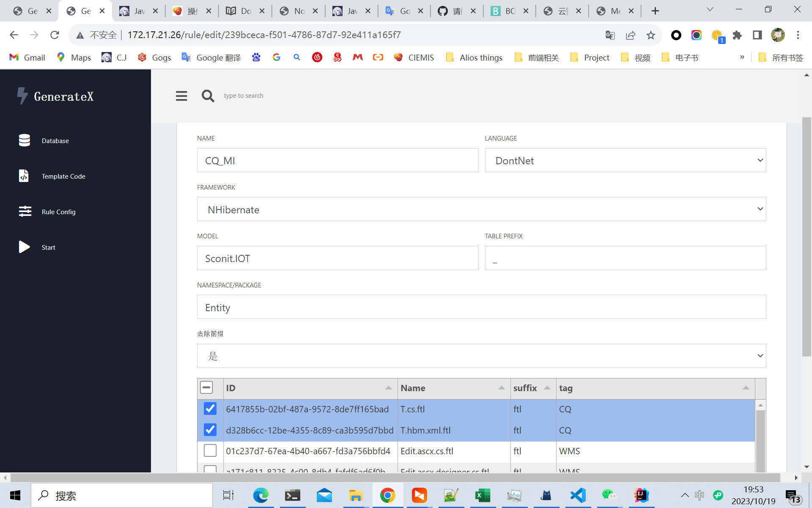Click the search magnifier icon
Image resolution: width=812 pixels, height=508 pixels.
coord(208,95)
